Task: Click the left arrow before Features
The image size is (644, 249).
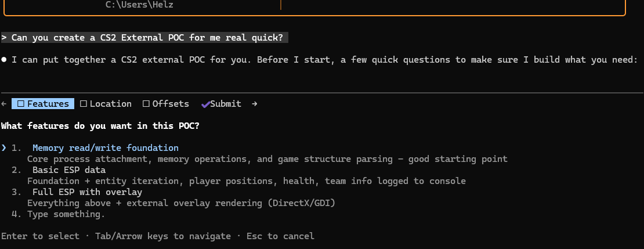Action: 4,104
